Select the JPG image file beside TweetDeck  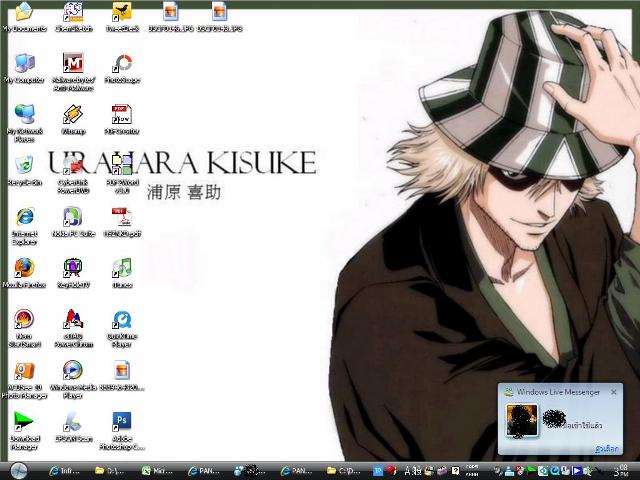(171, 17)
